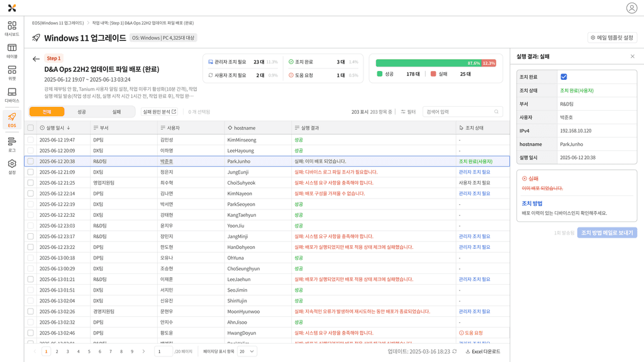The height and width of the screenshot is (362, 644).
Task: Select the 전체 tab
Action: click(x=47, y=112)
